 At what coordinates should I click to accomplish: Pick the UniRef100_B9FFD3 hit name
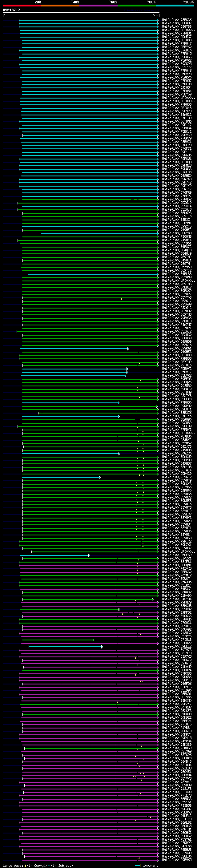pos(176,379)
